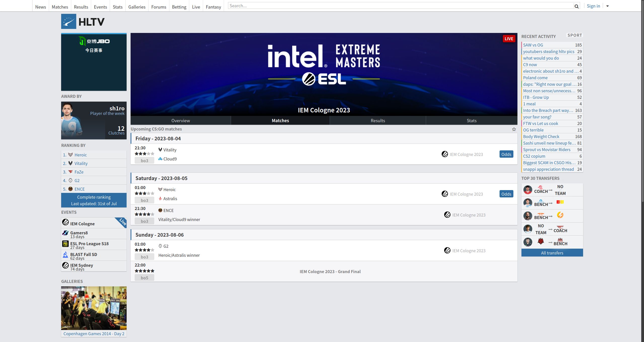Open All transfers button
644x342 pixels.
click(552, 253)
